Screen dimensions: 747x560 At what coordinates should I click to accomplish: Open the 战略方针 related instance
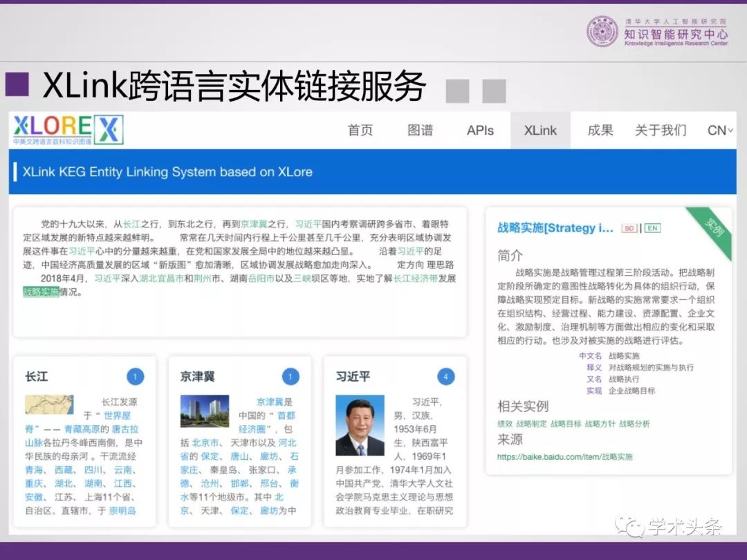pos(600,424)
